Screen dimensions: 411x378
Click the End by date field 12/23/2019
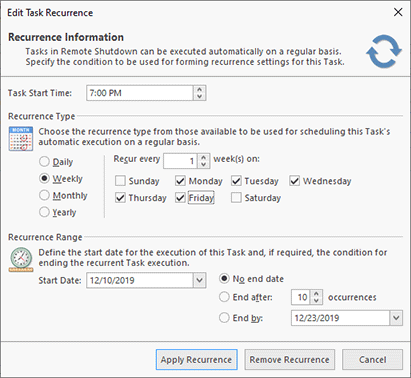(x=340, y=318)
